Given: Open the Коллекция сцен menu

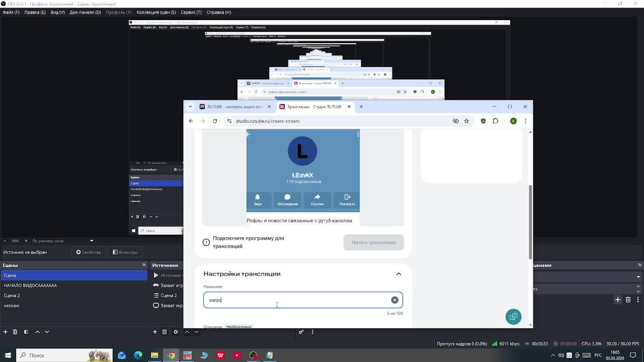Looking at the screenshot, I should (156, 12).
